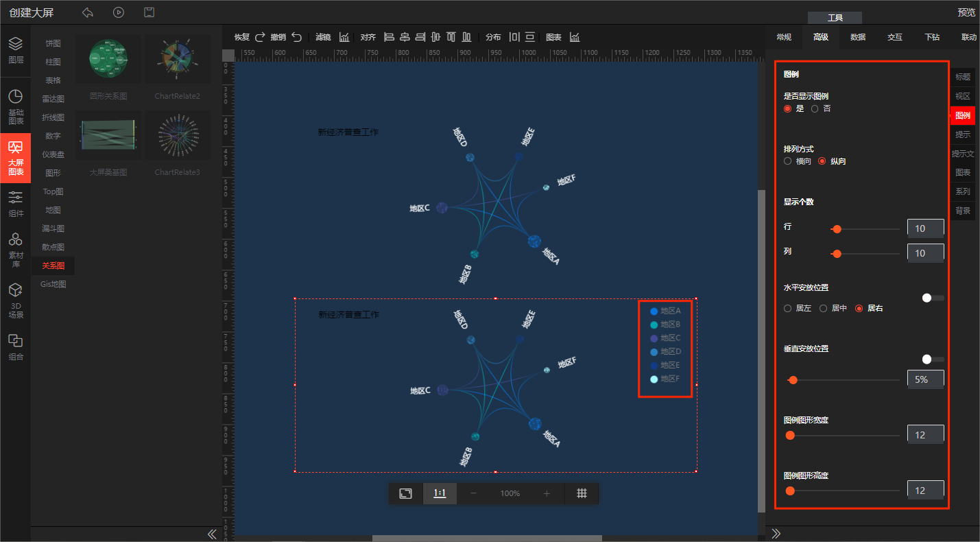This screenshot has width=980, height=542.
Task: Select the 大屏桑基图 chart thumbnail
Action: coord(108,135)
